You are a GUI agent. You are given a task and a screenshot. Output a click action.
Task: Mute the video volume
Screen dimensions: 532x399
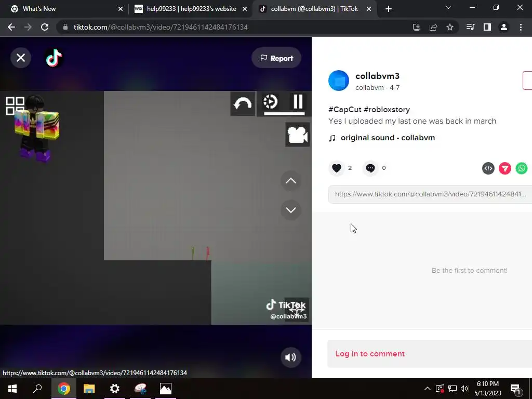pos(291,357)
